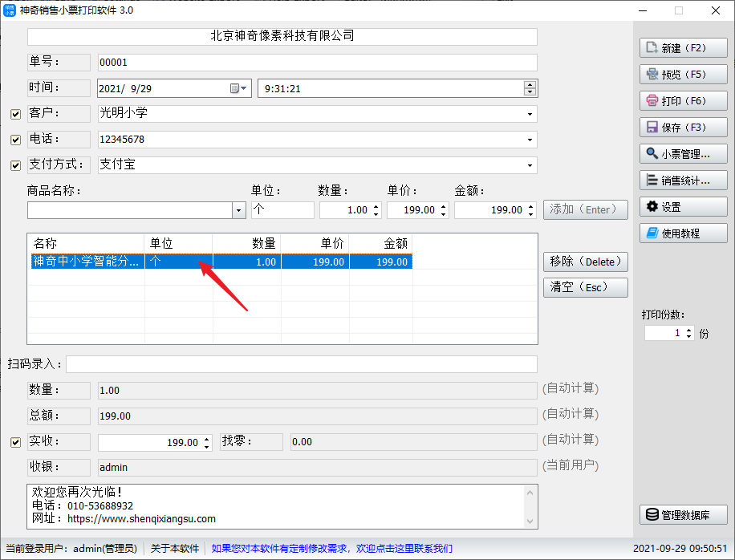The image size is (735, 560).
Task: Click the order number field 00001
Action: (317, 63)
